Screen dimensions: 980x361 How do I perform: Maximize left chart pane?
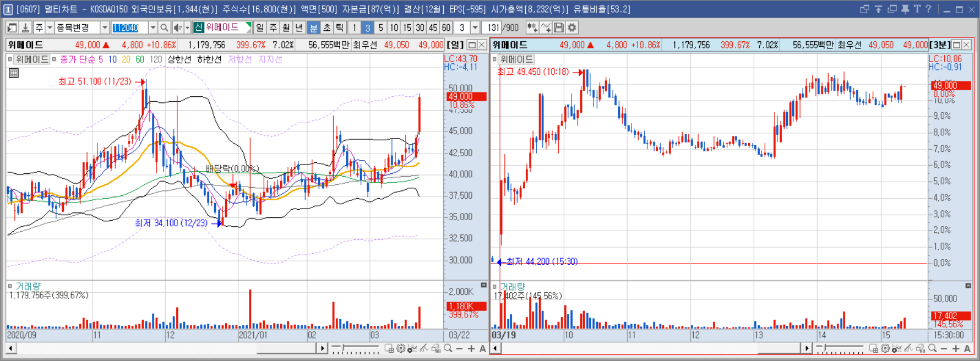[x=472, y=45]
